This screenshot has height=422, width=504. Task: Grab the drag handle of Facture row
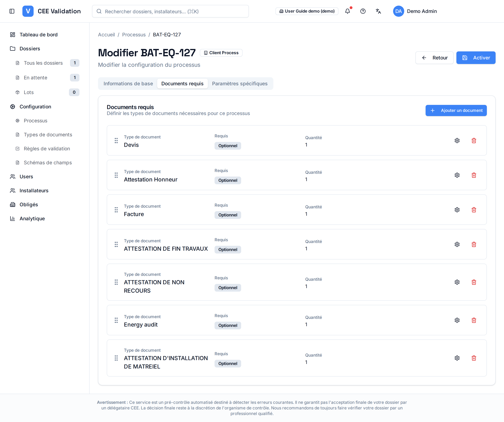point(116,210)
